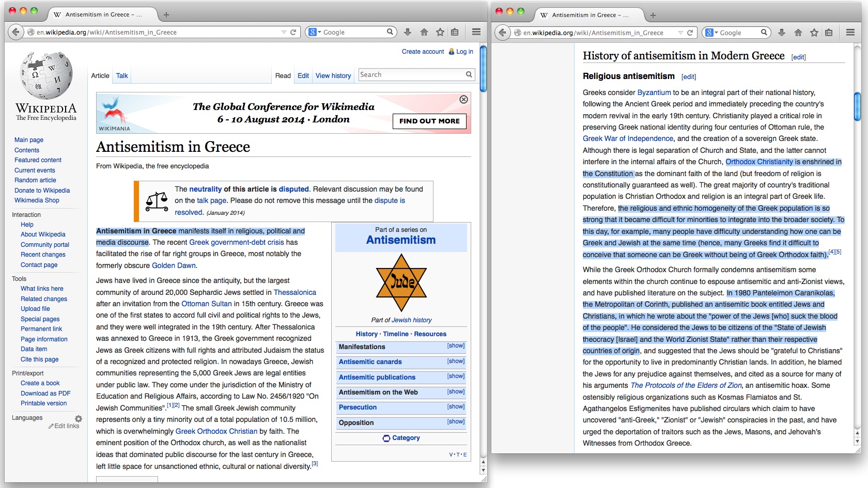Reload the page in the left browser window
The image size is (868, 488).
(293, 32)
